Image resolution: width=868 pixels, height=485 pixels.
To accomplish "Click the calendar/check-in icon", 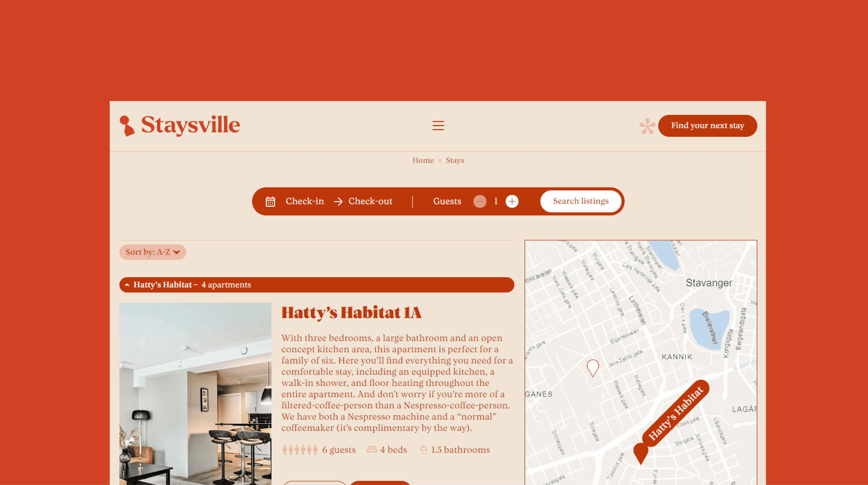I will 271,201.
